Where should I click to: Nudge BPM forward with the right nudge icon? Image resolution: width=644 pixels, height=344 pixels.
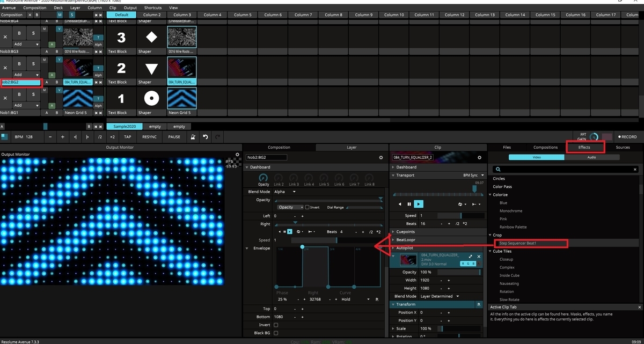click(x=87, y=137)
